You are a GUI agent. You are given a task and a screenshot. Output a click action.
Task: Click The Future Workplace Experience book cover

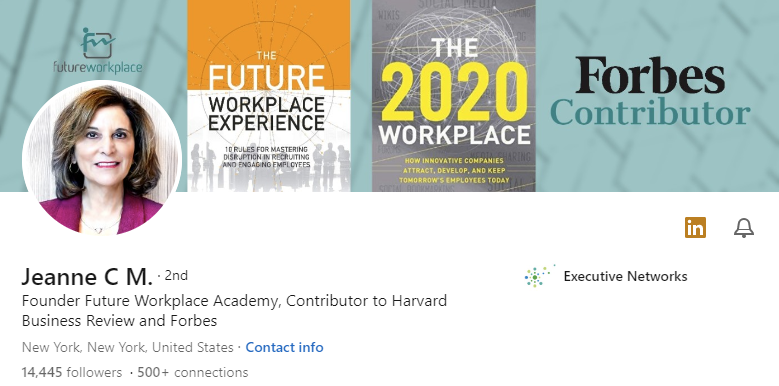coord(269,96)
